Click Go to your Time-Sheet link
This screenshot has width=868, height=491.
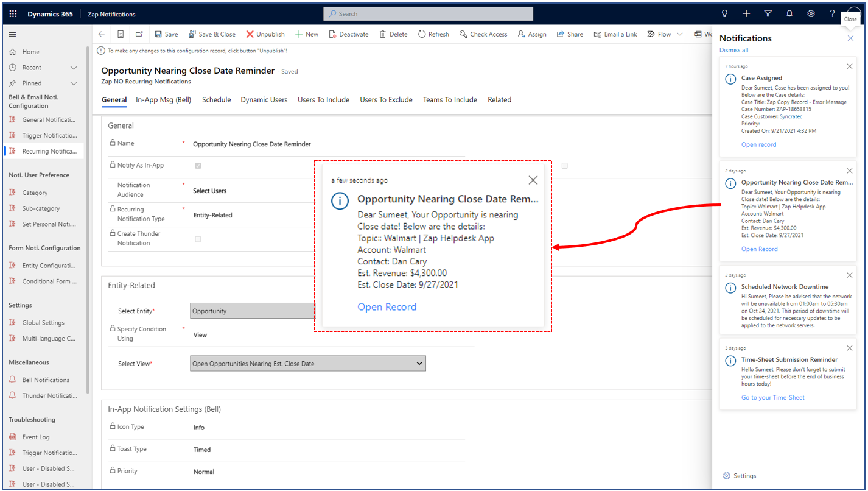point(772,397)
